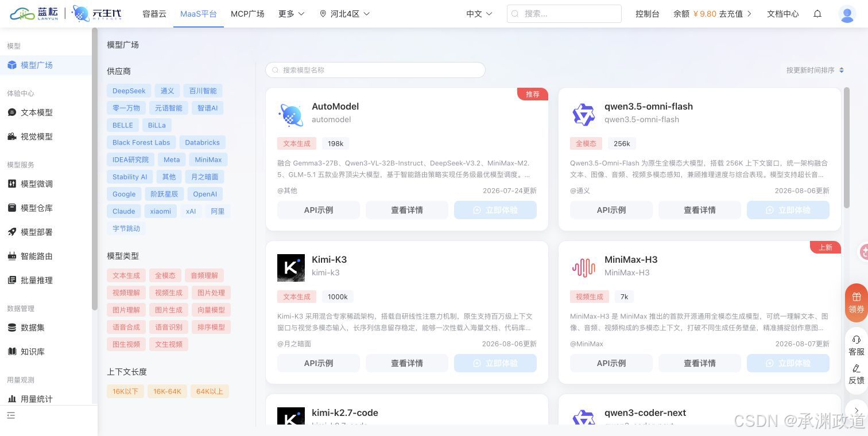Click 查看详情 on the AutoModel card

[407, 210]
